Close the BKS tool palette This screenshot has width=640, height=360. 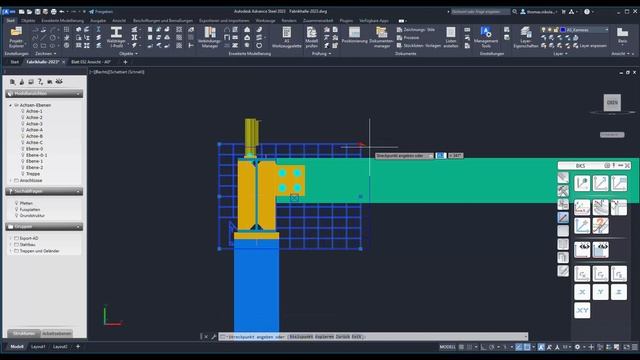click(x=627, y=165)
